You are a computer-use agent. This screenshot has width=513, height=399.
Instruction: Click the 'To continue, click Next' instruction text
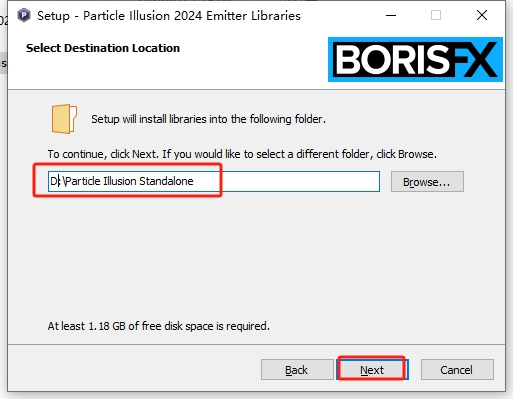242,154
